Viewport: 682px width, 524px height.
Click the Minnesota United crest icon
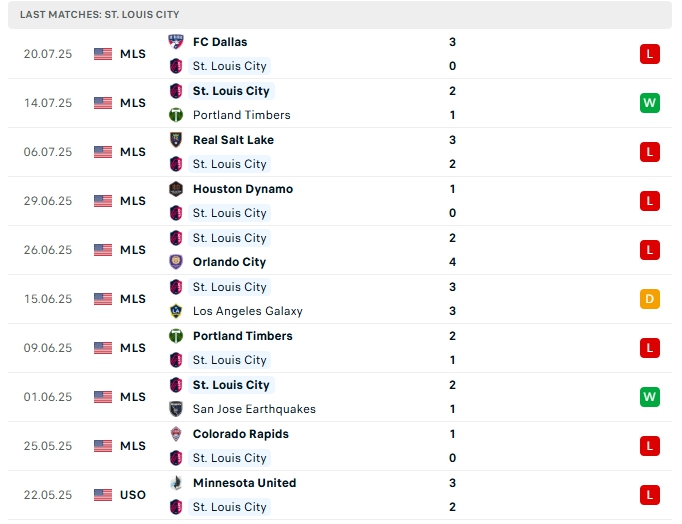[177, 483]
